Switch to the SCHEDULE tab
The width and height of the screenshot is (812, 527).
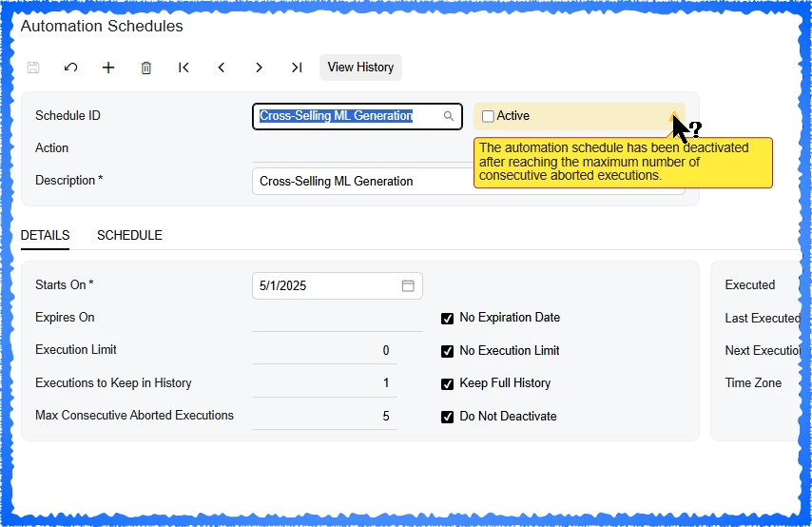tap(129, 235)
